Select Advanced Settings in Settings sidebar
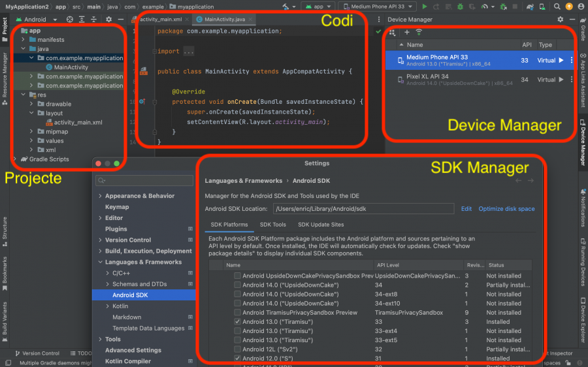 [x=133, y=350]
